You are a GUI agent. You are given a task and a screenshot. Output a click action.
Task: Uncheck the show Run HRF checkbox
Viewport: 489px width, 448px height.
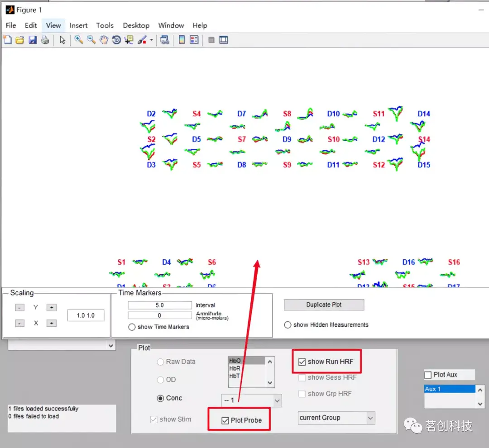[302, 362]
